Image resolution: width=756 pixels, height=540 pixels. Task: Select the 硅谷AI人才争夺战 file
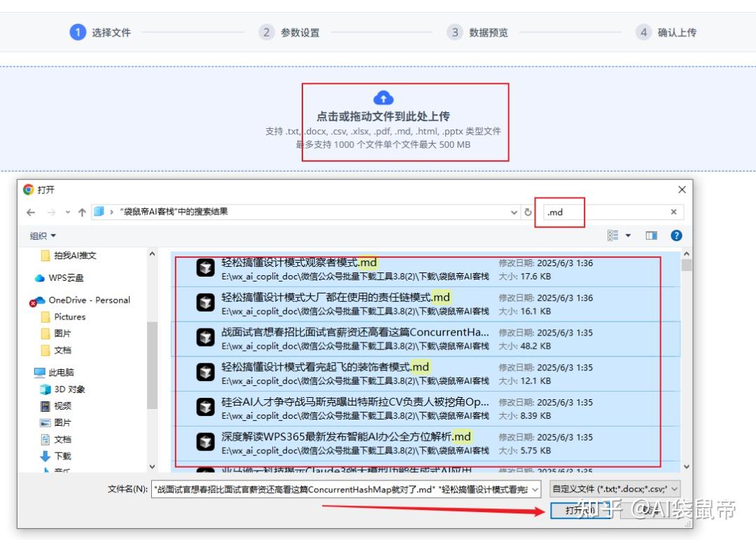[x=426, y=408]
